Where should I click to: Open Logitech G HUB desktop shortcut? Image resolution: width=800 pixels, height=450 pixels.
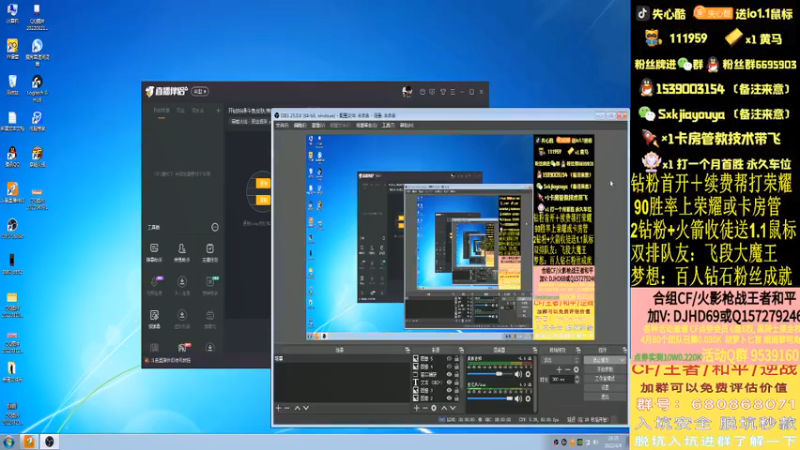click(37, 88)
